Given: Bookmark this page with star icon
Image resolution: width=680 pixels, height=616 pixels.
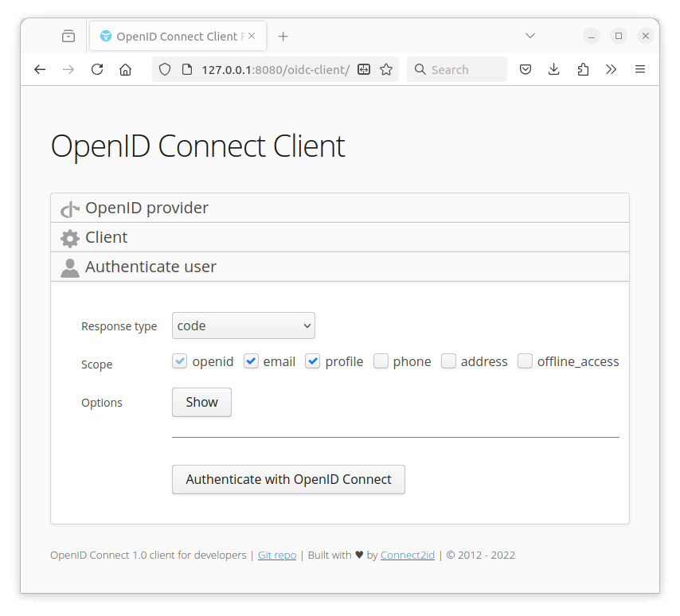Looking at the screenshot, I should 386,69.
